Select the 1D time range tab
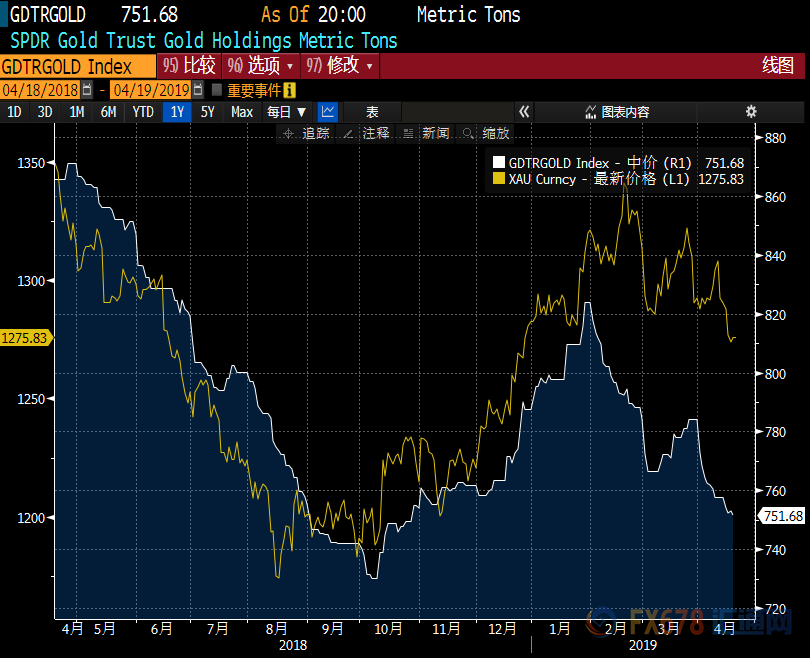This screenshot has width=810, height=658. point(14,112)
